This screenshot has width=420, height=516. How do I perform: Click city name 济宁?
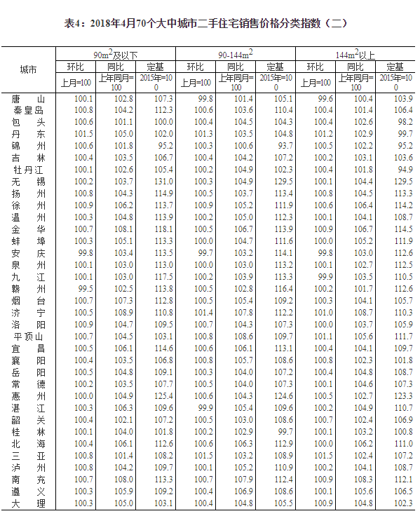point(28,313)
